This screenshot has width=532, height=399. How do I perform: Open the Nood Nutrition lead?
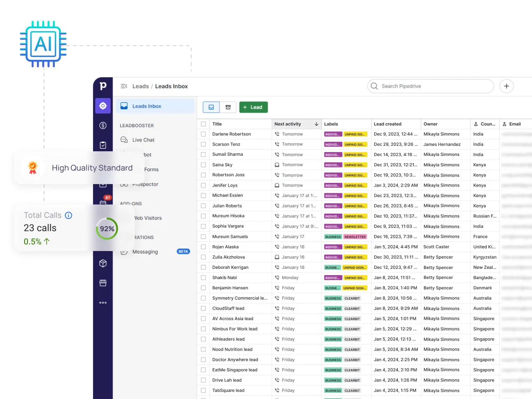[x=232, y=350]
